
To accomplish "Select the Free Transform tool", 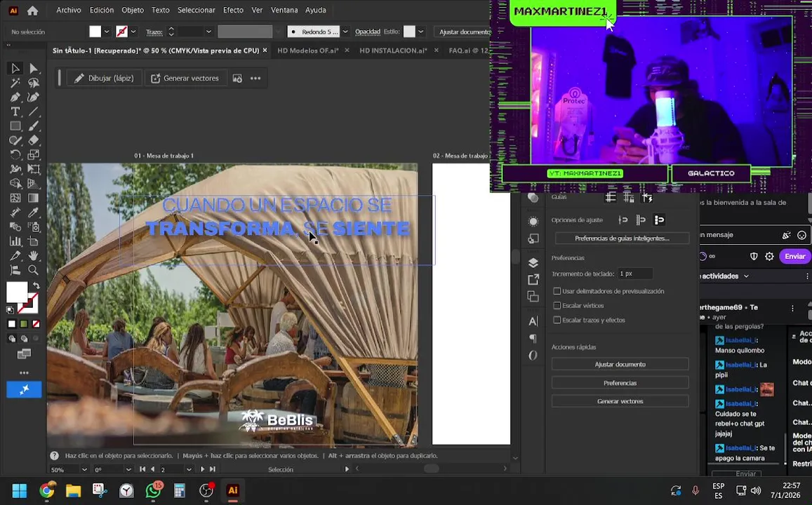I will [34, 169].
